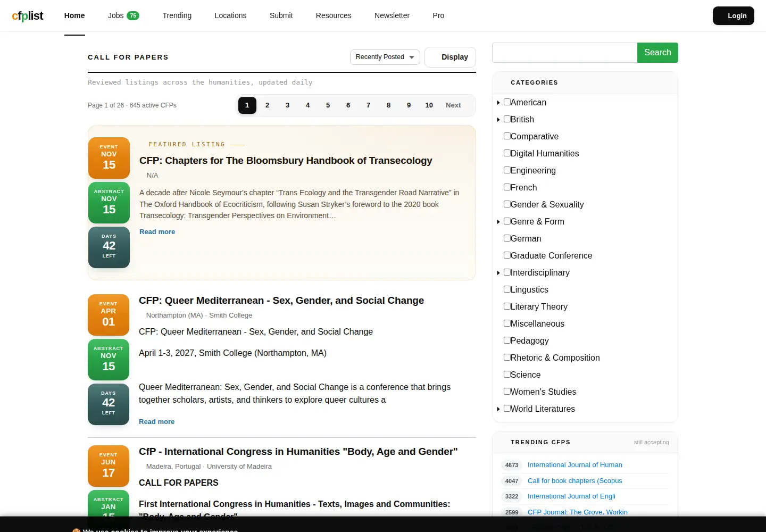Open the Jobs menu item
This screenshot has height=532, width=766.
click(x=123, y=15)
